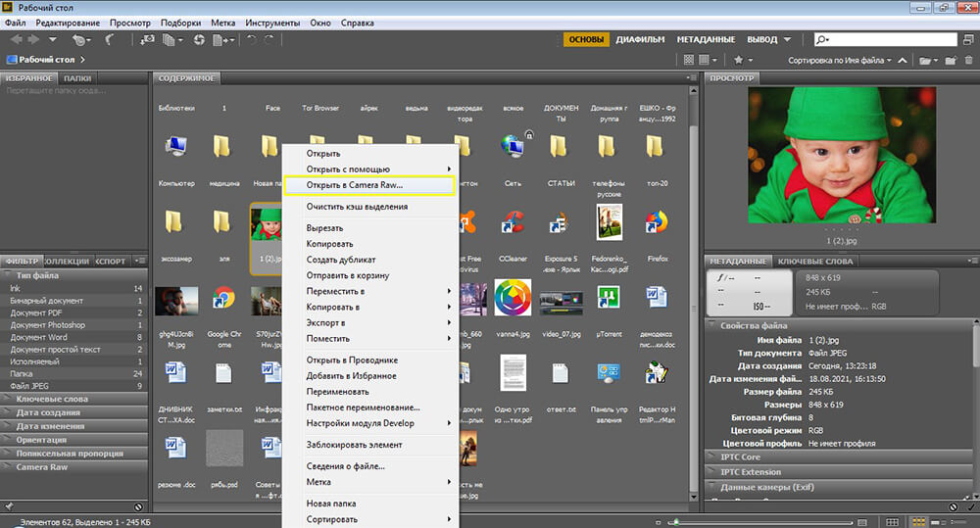
Task: Open the filter panel options menu
Action: [x=140, y=261]
